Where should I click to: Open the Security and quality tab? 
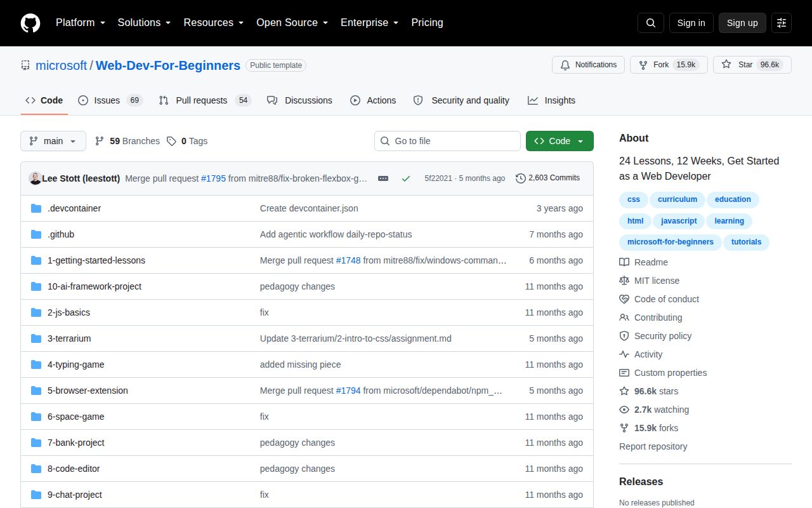(461, 100)
